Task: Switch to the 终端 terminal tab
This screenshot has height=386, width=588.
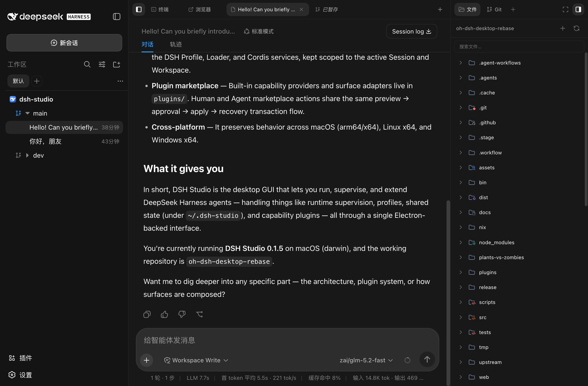Action: coord(160,9)
